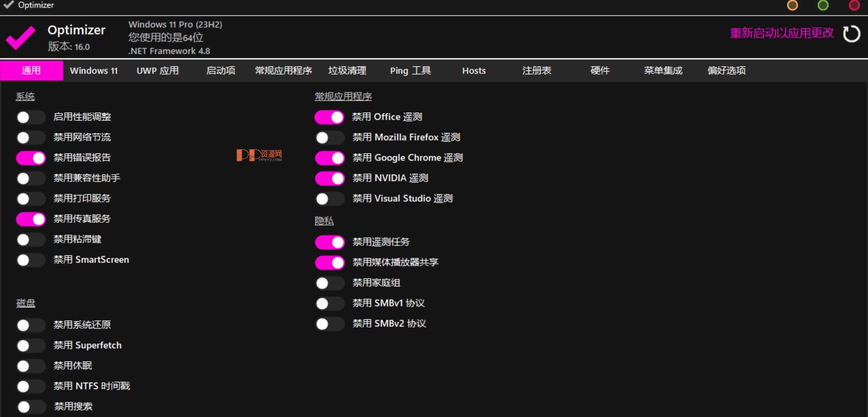Image resolution: width=868 pixels, height=417 pixels.
Task: Toggle 禁用 SmartScreen option
Action: coord(31,260)
